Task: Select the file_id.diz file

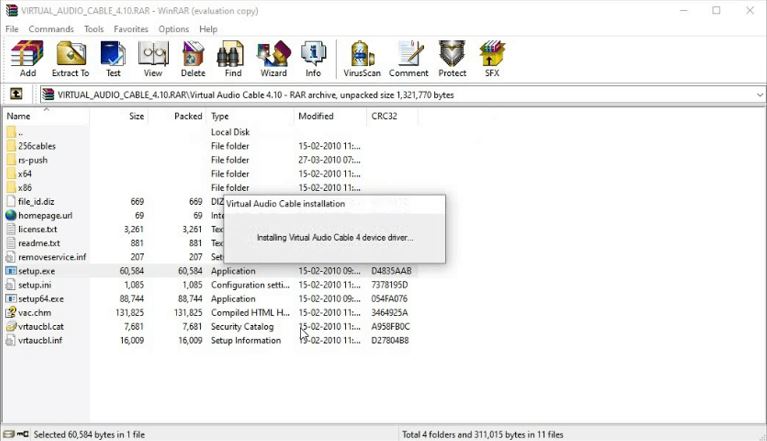Action: [36, 201]
